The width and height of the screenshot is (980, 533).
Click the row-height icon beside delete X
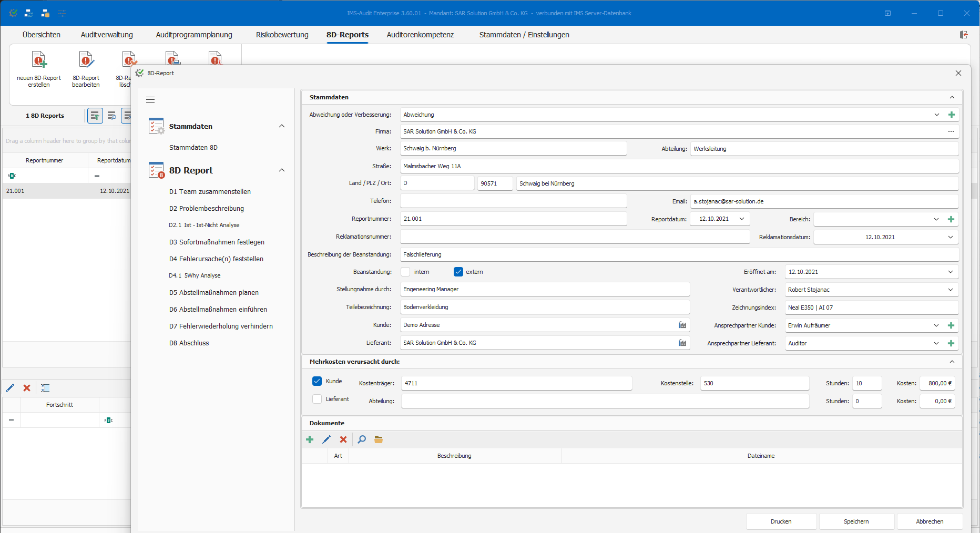pos(45,388)
